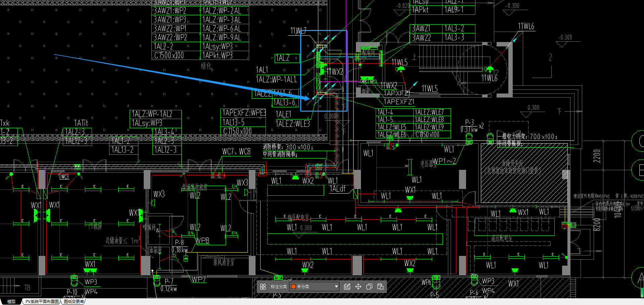Screen dimensions: 644x305
Task: Select the 1APXFZ1 label text
Action: (x=397, y=93)
